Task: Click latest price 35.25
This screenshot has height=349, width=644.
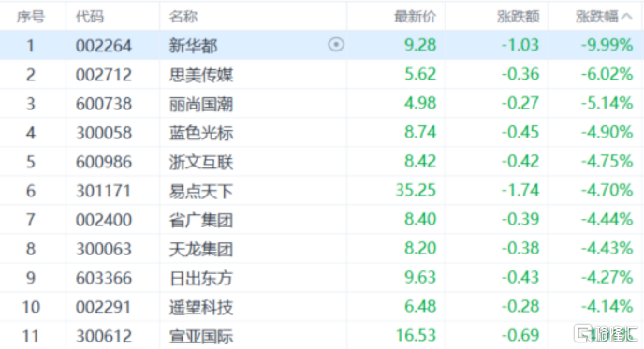Action: coord(416,191)
